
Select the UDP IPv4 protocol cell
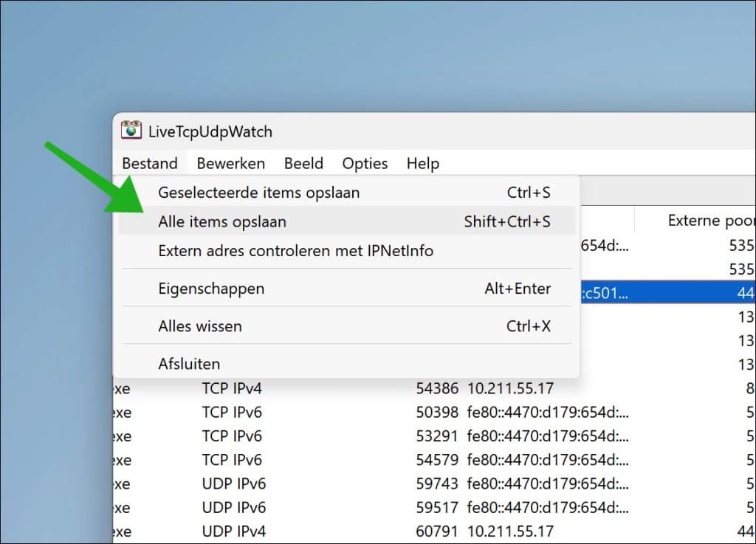tap(234, 531)
